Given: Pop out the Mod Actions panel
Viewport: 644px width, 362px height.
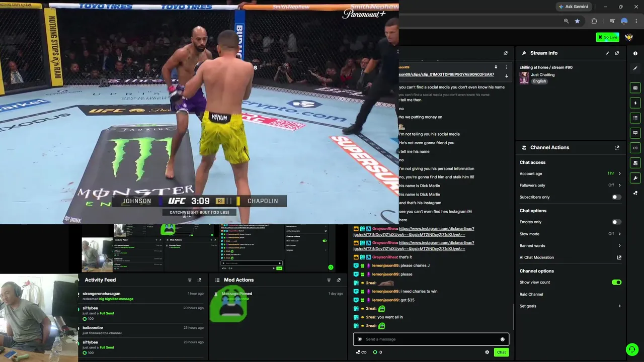Looking at the screenshot, I should (x=339, y=280).
